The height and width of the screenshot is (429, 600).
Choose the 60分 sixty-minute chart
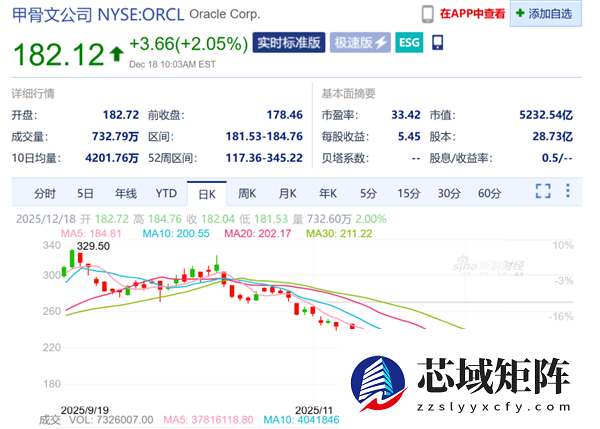coord(489,192)
